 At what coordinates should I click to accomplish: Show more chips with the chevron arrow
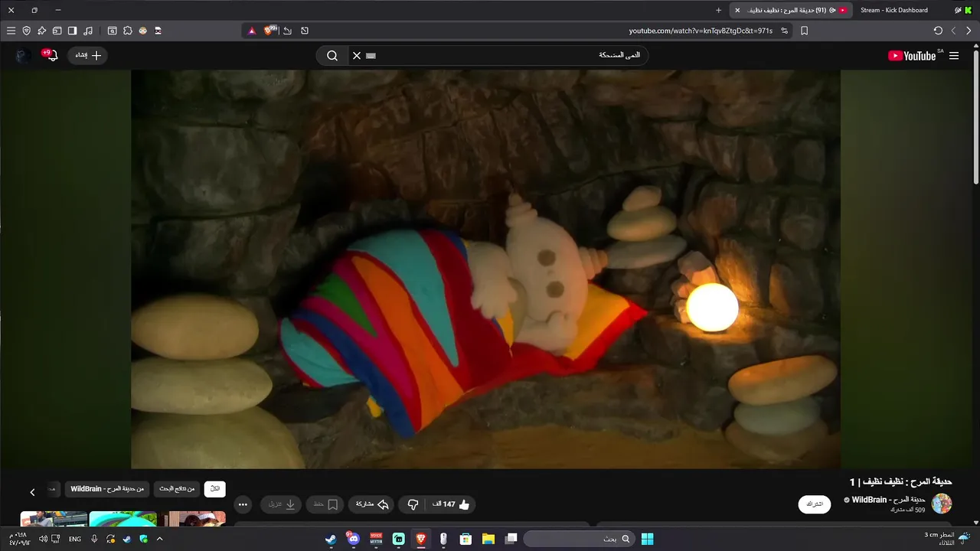pos(32,492)
